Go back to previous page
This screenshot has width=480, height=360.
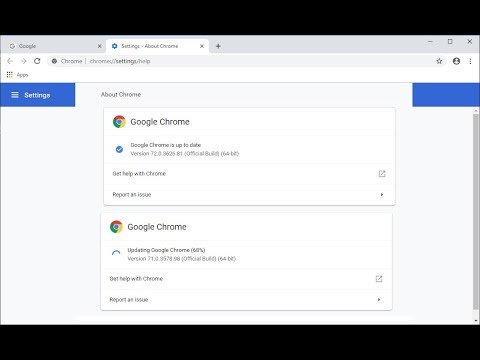(x=10, y=61)
